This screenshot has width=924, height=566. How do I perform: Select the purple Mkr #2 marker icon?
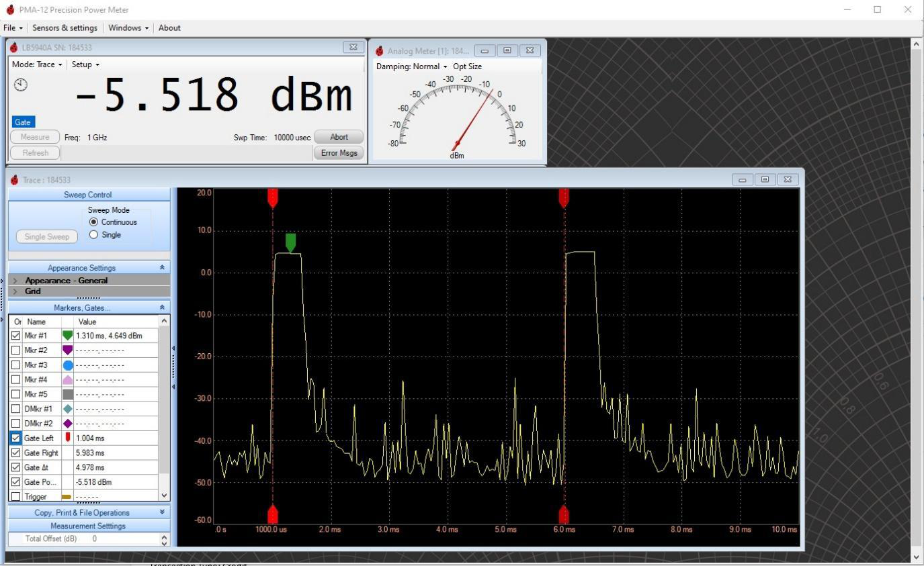67,350
